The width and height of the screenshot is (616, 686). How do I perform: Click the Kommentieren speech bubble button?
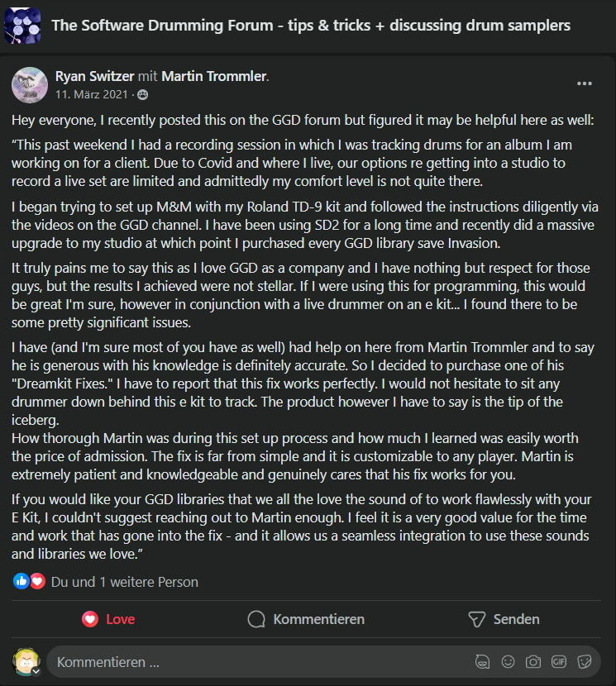pyautogui.click(x=306, y=619)
